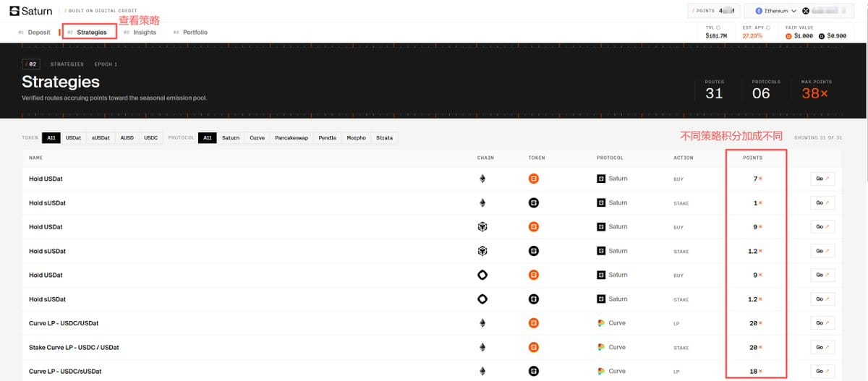Image resolution: width=868 pixels, height=381 pixels.
Task: Click the Curve protocol icon in the Stake Curve LP row
Action: (x=601, y=347)
